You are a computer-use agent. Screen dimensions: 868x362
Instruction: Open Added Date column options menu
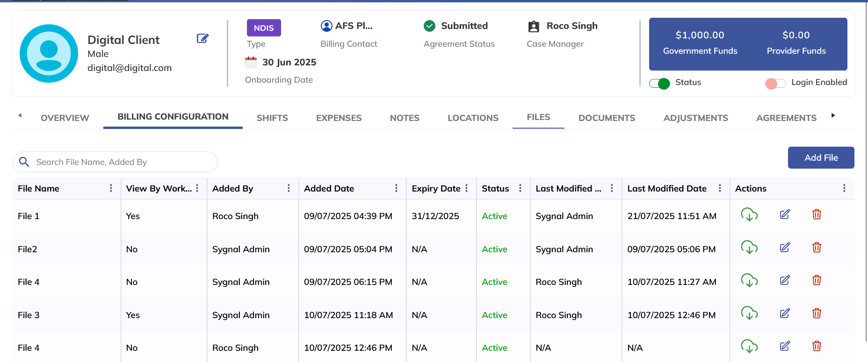pyautogui.click(x=396, y=188)
